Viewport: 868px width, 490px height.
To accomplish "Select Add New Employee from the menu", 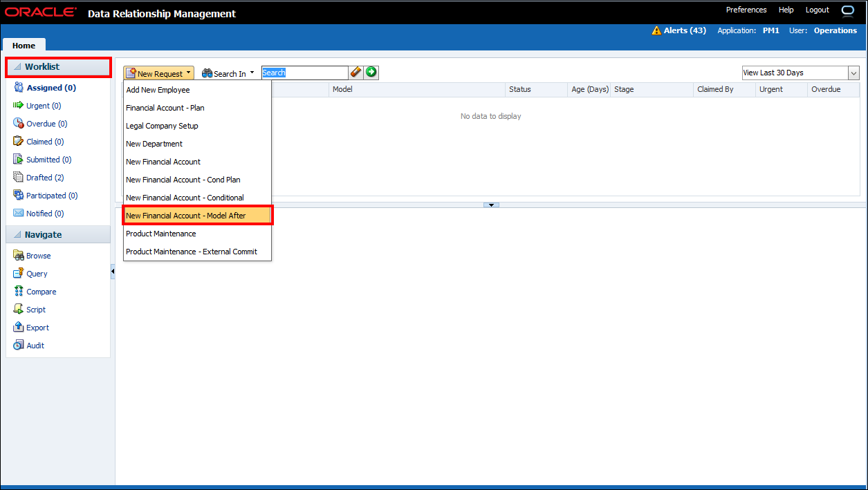I will (197, 90).
